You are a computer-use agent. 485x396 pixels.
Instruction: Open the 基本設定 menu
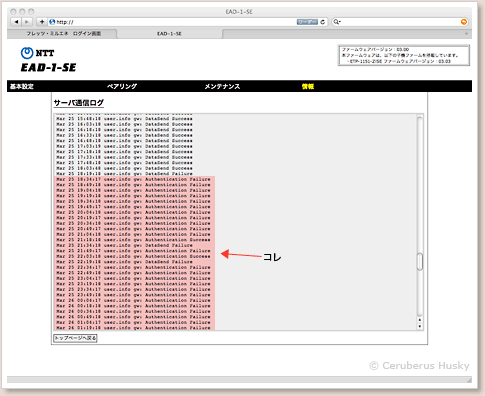click(x=22, y=86)
